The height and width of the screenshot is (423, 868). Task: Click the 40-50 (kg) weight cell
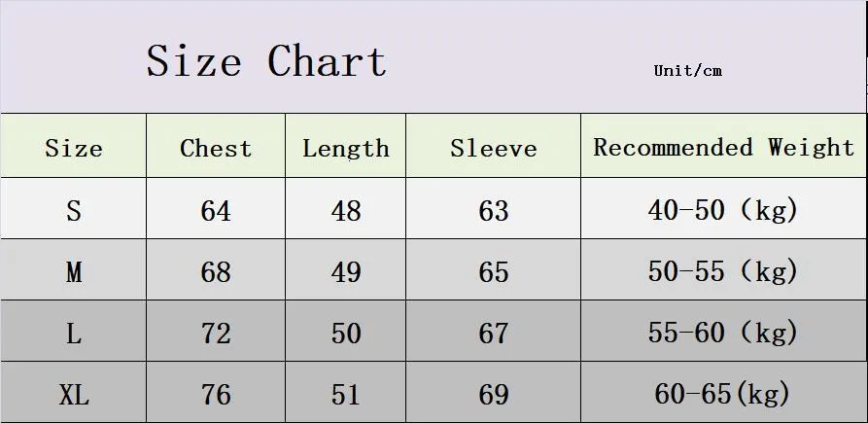tap(724, 209)
